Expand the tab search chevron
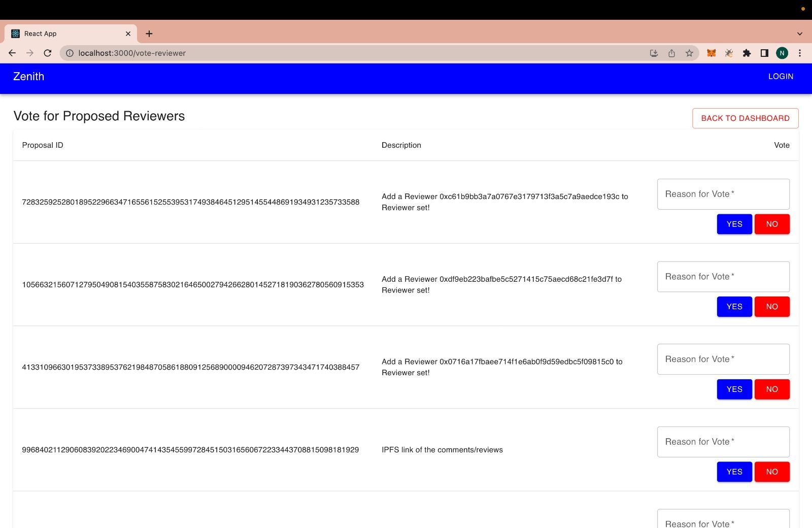 tap(800, 34)
